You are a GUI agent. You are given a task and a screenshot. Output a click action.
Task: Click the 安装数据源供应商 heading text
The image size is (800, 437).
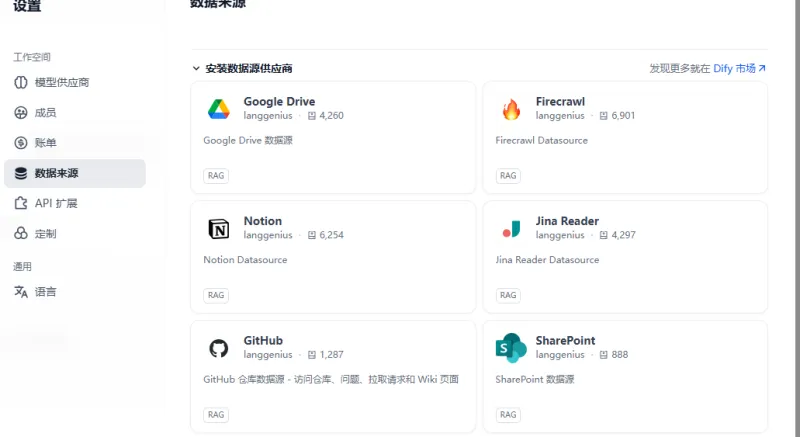tap(248, 68)
